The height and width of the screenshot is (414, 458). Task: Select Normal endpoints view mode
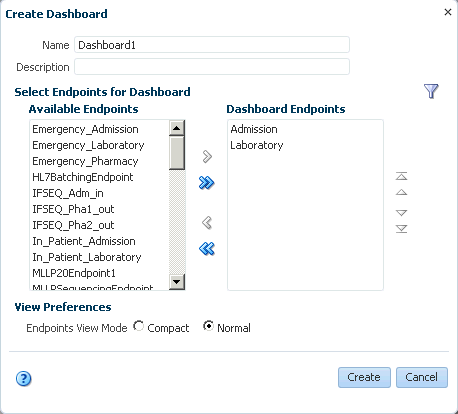tap(208, 326)
